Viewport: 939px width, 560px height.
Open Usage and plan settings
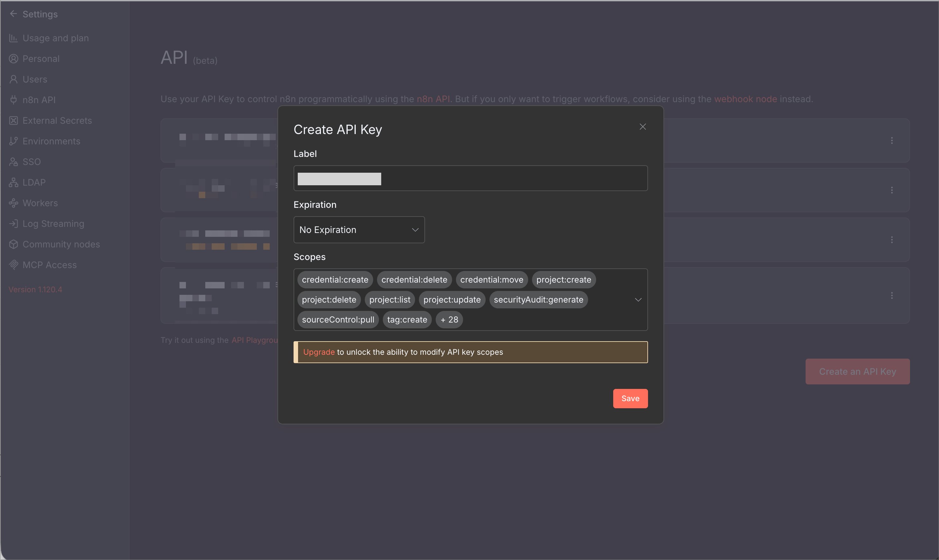(55, 38)
